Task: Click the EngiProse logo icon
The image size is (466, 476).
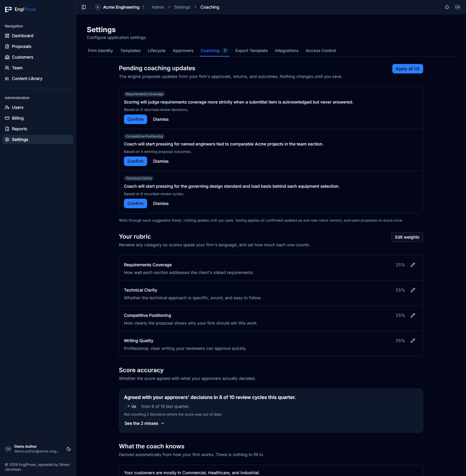Action: (8, 10)
